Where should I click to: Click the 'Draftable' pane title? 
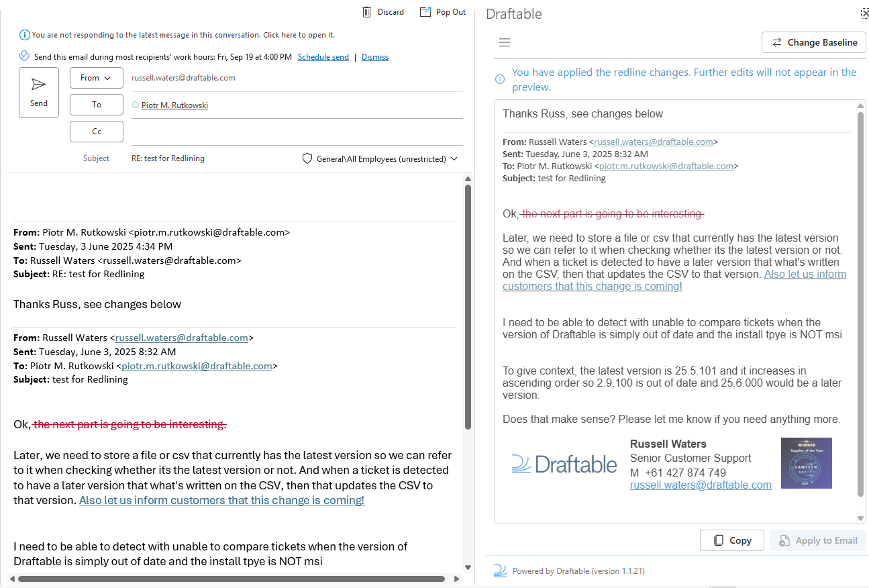point(514,14)
